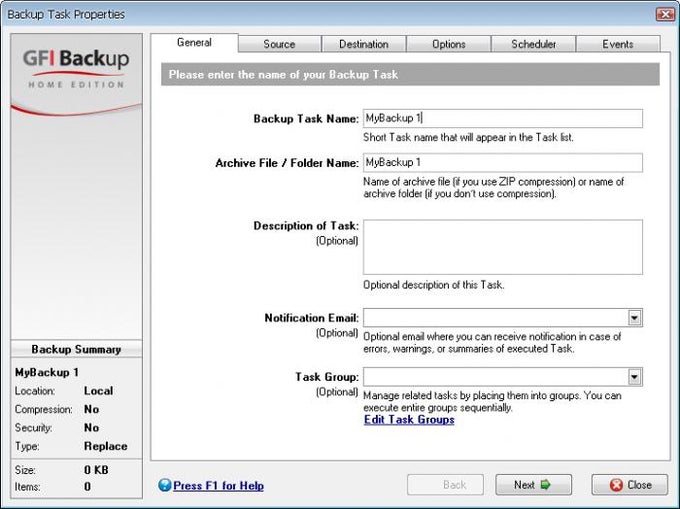Click the Location value Local
680x509 pixels.
coord(98,391)
